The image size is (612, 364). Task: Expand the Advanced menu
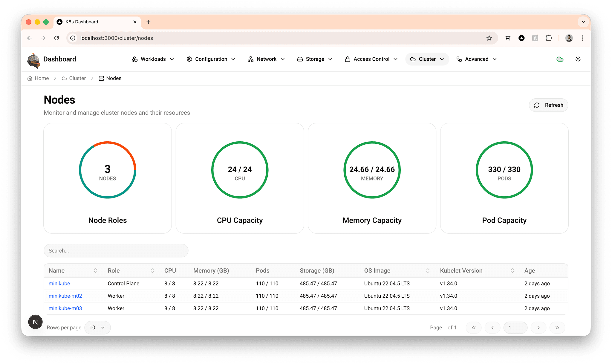[476, 59]
